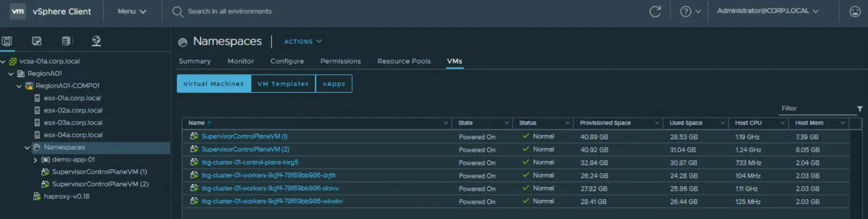Open the Status column dropdown menu
The width and height of the screenshot is (868, 219).
click(567, 123)
